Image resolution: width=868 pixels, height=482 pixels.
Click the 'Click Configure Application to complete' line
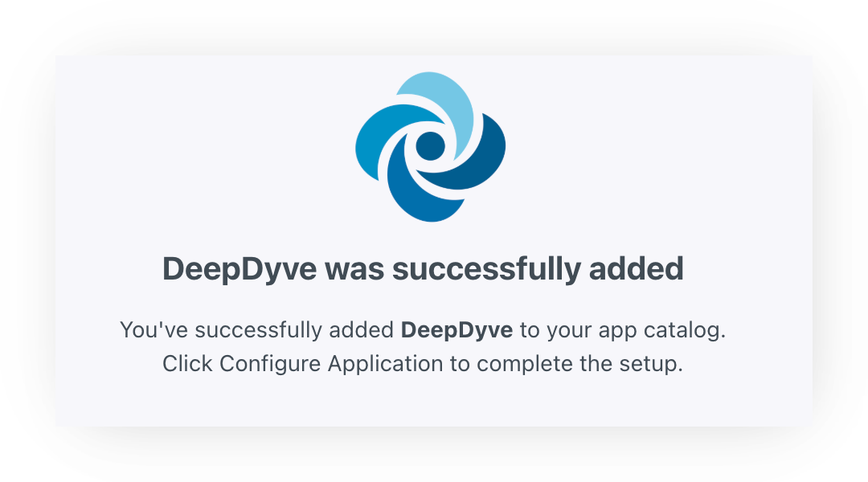(423, 364)
